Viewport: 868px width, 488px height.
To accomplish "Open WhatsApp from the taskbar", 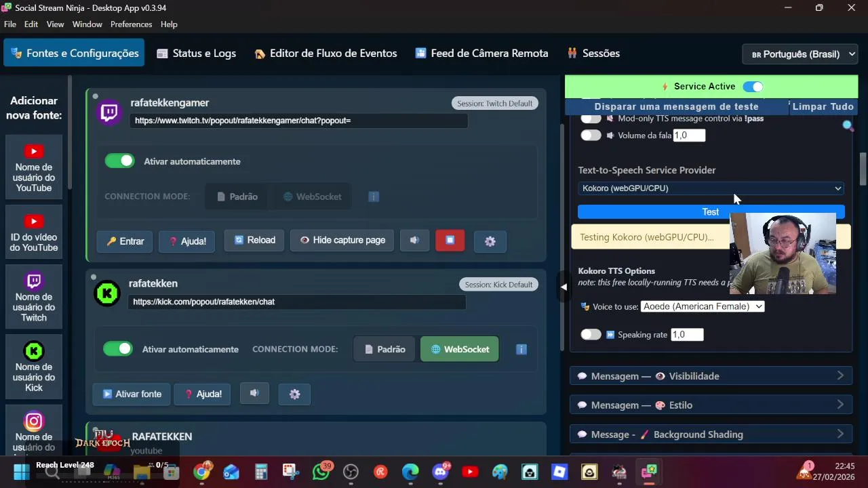I will click(x=321, y=472).
